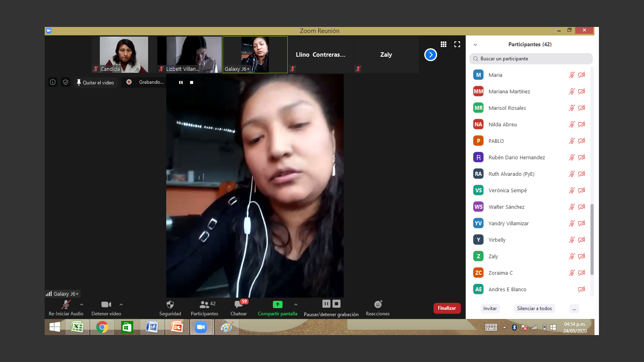Open Zoom taskbar icon
The height and width of the screenshot is (362, 644).
pos(201,327)
